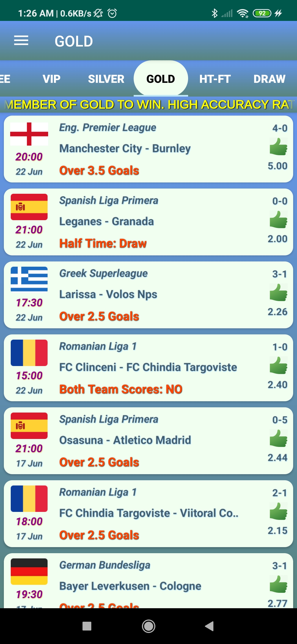This screenshot has height=644, width=297.
Task: Tap thumbs-up icon for Larissa - Volos Nps
Action: point(278,293)
